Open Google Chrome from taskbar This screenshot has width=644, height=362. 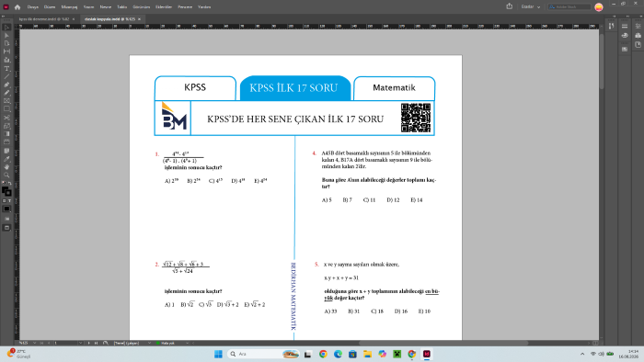coord(323,354)
